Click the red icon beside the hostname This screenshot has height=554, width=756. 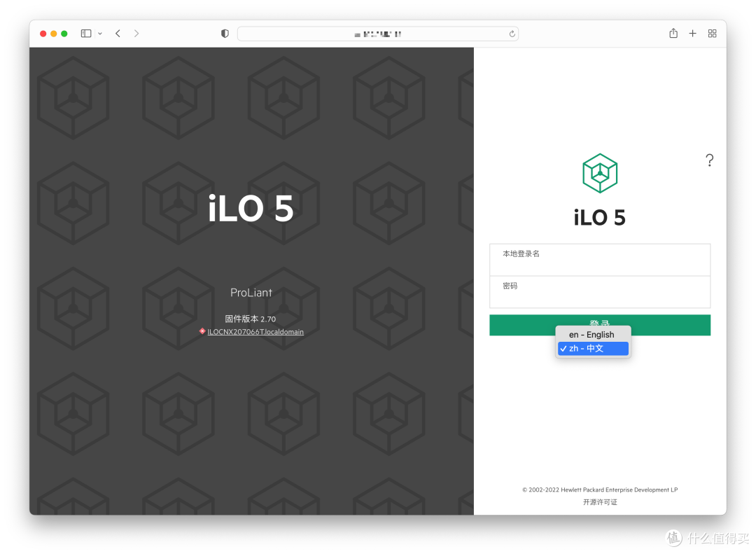[x=202, y=331]
